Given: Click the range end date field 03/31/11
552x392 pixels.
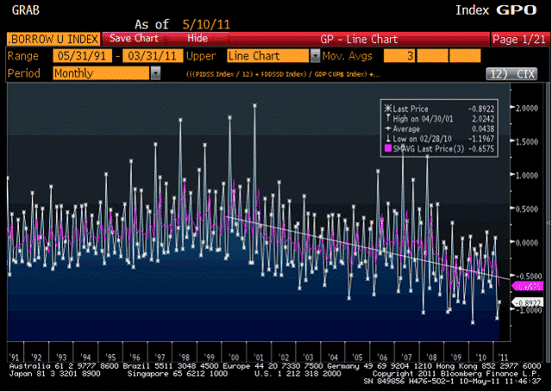Looking at the screenshot, I should (x=152, y=56).
